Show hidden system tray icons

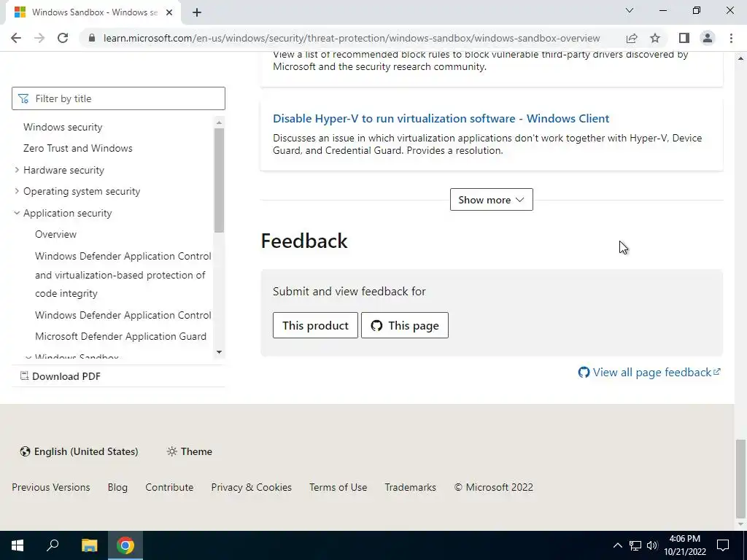(617, 545)
